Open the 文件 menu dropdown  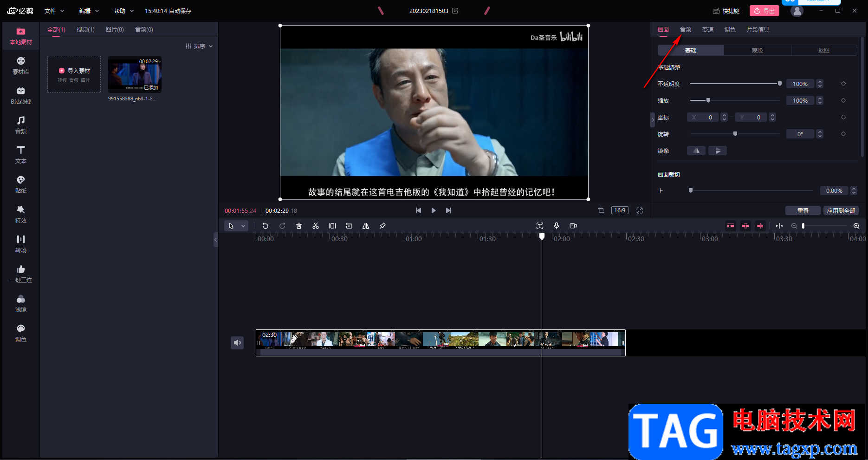coord(54,11)
